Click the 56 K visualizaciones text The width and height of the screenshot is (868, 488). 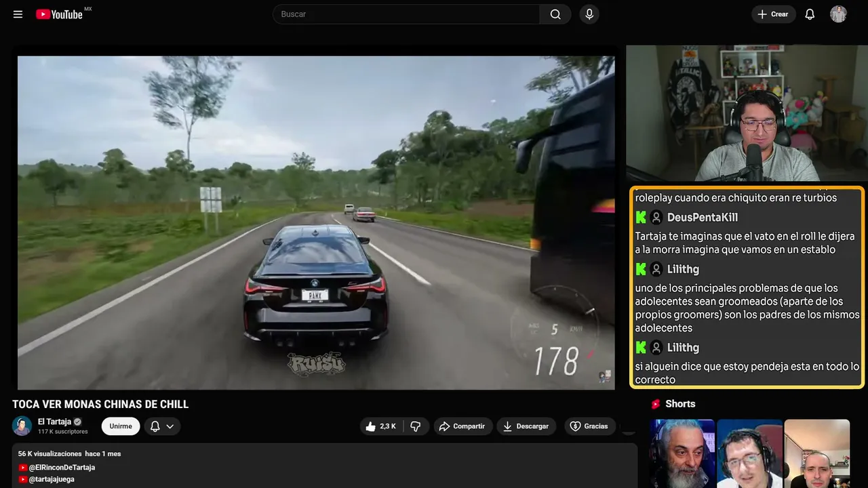[x=50, y=453]
